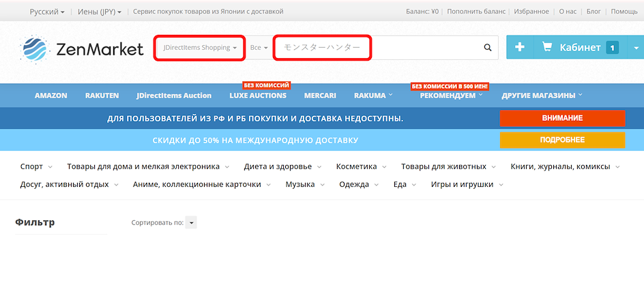Click the notice about РФ и РБ
The height and width of the screenshot is (296, 644).
(x=255, y=119)
